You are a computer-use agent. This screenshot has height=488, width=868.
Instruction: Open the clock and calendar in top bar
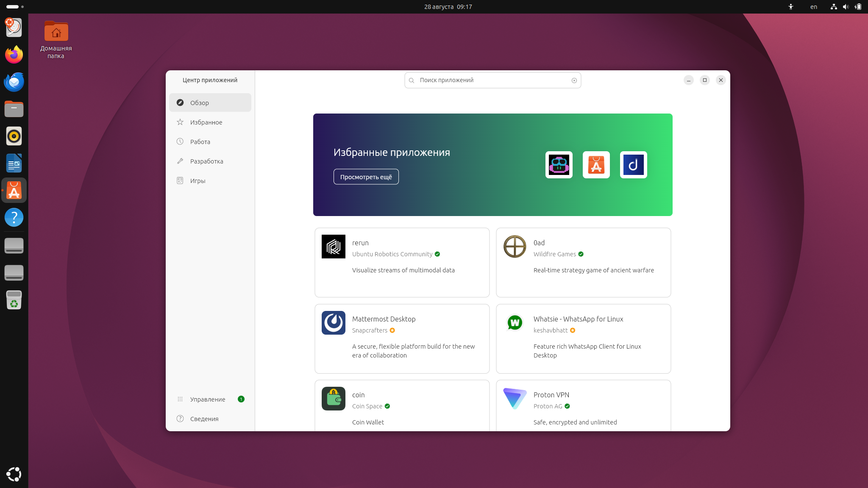click(448, 7)
